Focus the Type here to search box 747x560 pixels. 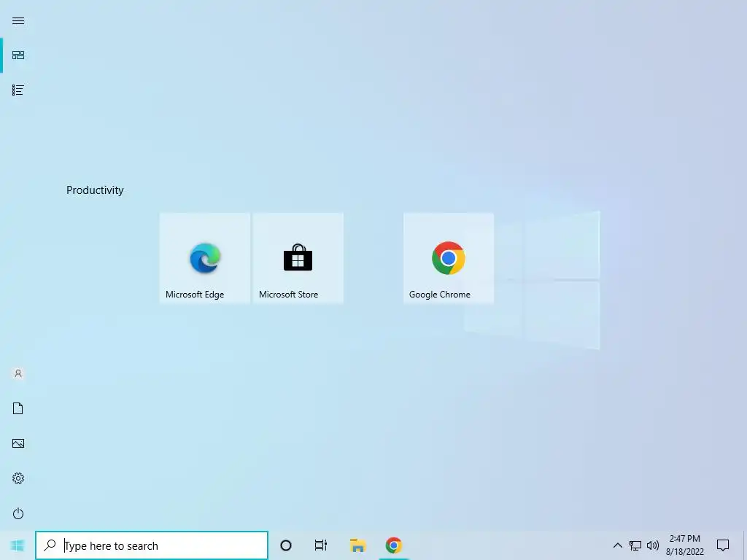(152, 545)
